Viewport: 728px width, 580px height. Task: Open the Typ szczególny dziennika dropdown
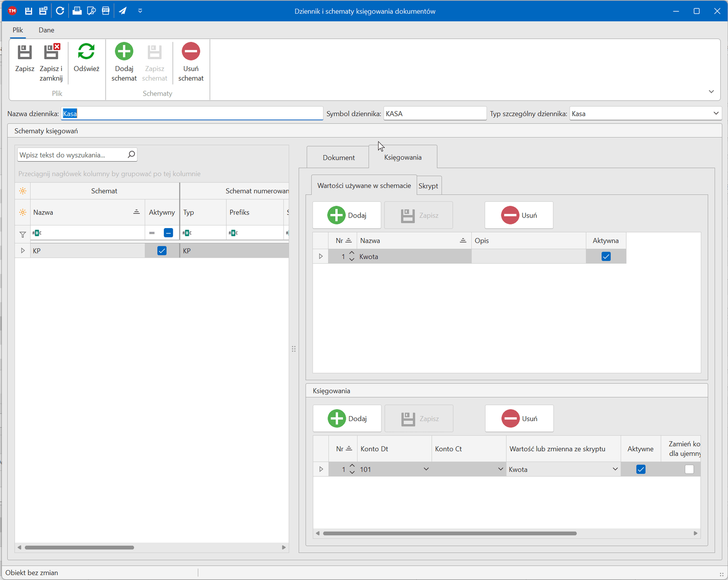click(x=715, y=113)
